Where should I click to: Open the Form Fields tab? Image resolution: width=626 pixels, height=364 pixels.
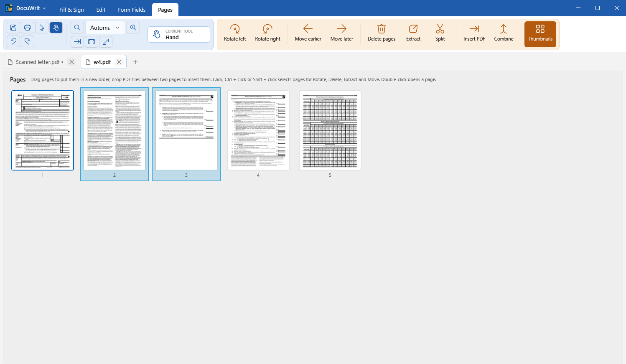(132, 10)
